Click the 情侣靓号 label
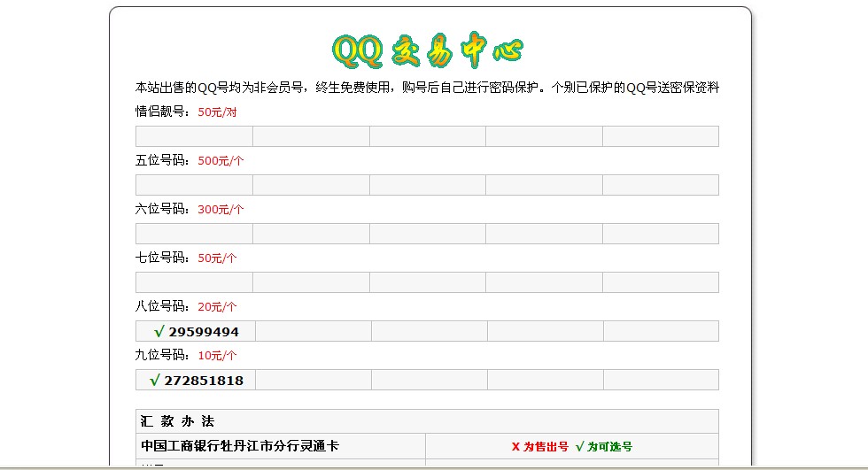 (x=163, y=112)
